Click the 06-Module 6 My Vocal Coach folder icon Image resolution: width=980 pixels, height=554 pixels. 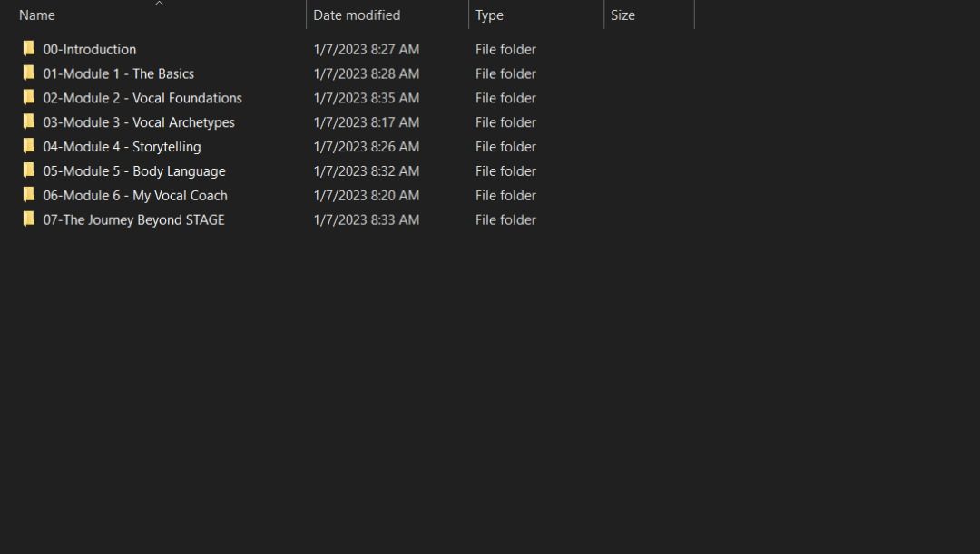29,195
